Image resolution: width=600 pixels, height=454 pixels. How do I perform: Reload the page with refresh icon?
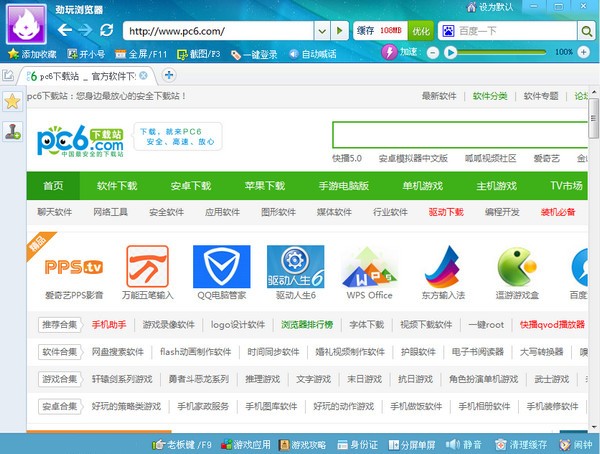pos(106,30)
